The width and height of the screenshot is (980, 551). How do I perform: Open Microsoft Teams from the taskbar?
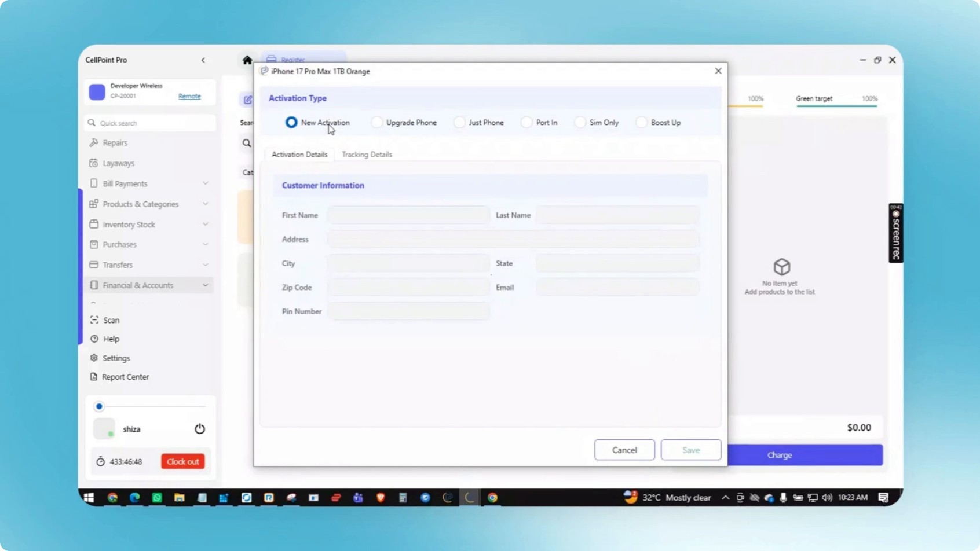(358, 498)
